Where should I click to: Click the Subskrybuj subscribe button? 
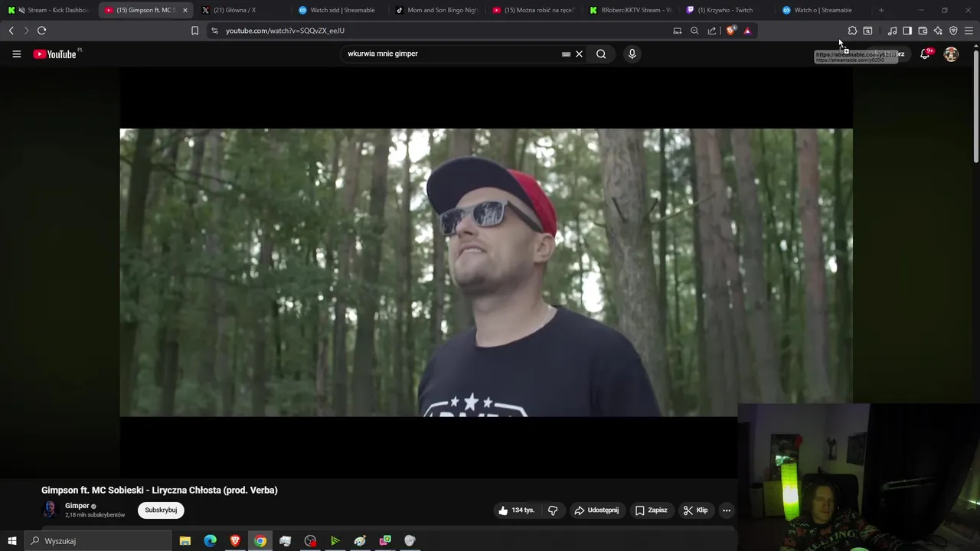coord(161,510)
